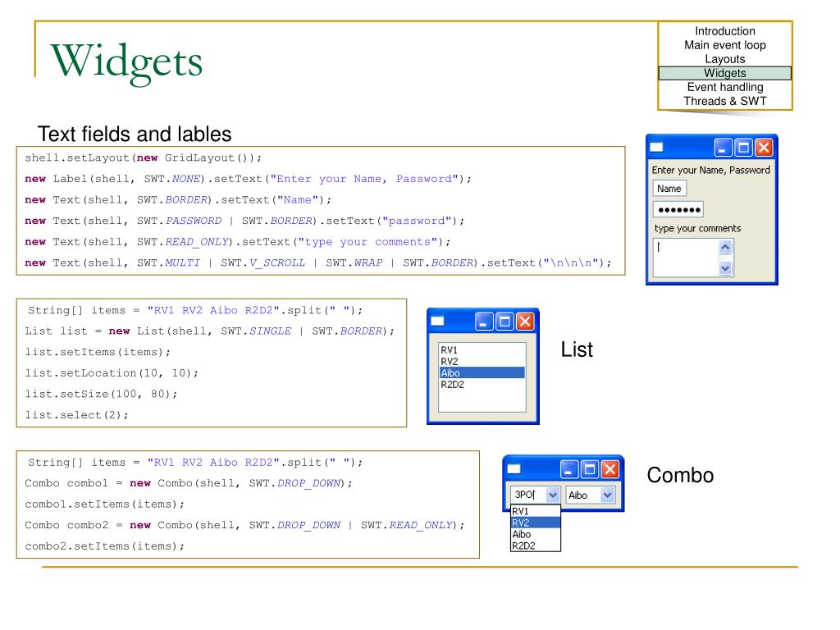The image size is (840, 630).
Task: Minimize the List demo window
Action: (x=484, y=322)
